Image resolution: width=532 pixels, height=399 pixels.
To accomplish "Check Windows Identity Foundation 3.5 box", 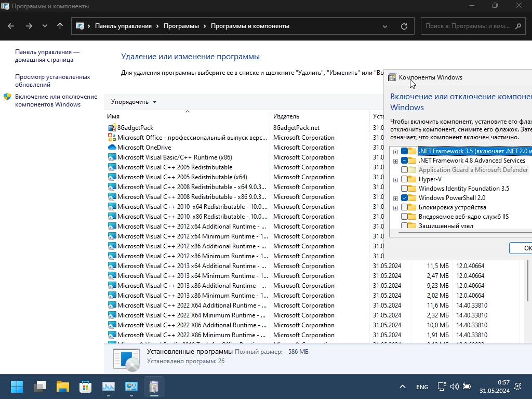I will click(405, 189).
